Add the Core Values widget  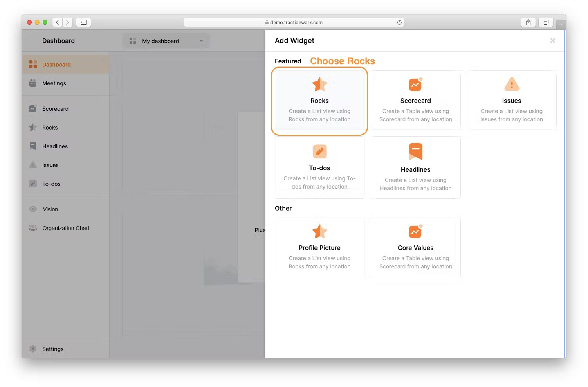pyautogui.click(x=415, y=247)
